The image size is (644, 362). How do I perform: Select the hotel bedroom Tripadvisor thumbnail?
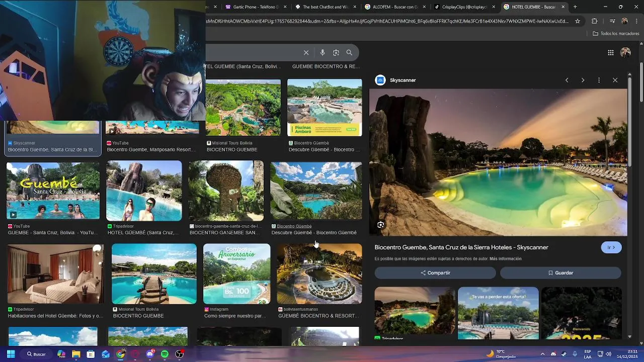[x=55, y=274]
